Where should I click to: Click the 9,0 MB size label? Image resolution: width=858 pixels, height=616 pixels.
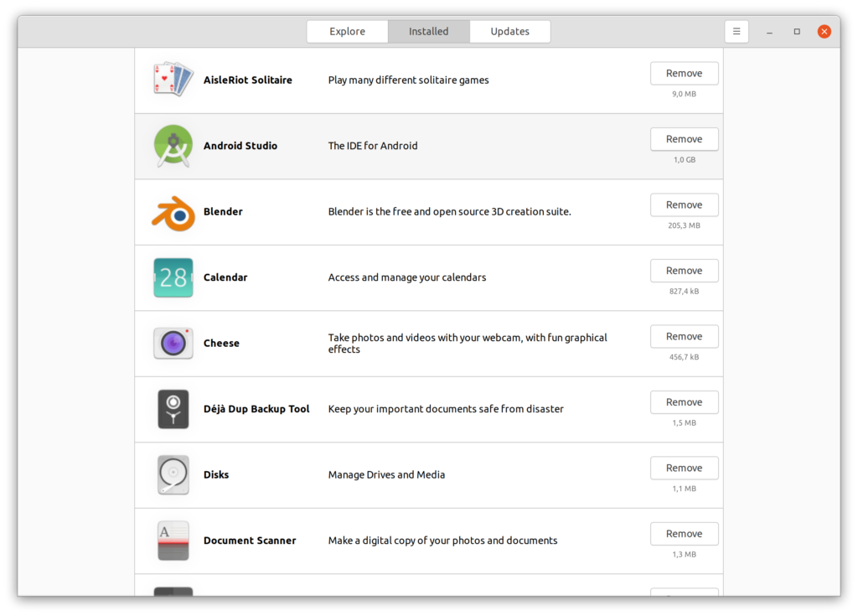click(684, 94)
